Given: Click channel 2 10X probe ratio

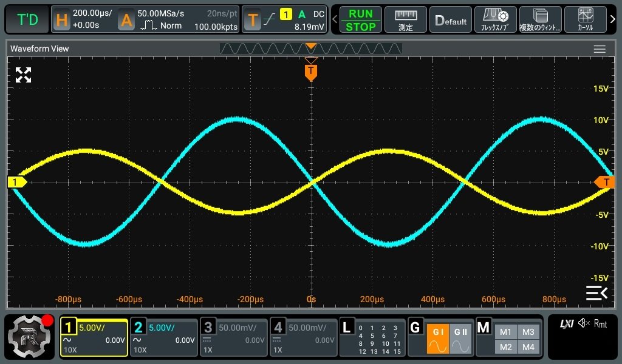Looking at the screenshot, I should (x=140, y=350).
